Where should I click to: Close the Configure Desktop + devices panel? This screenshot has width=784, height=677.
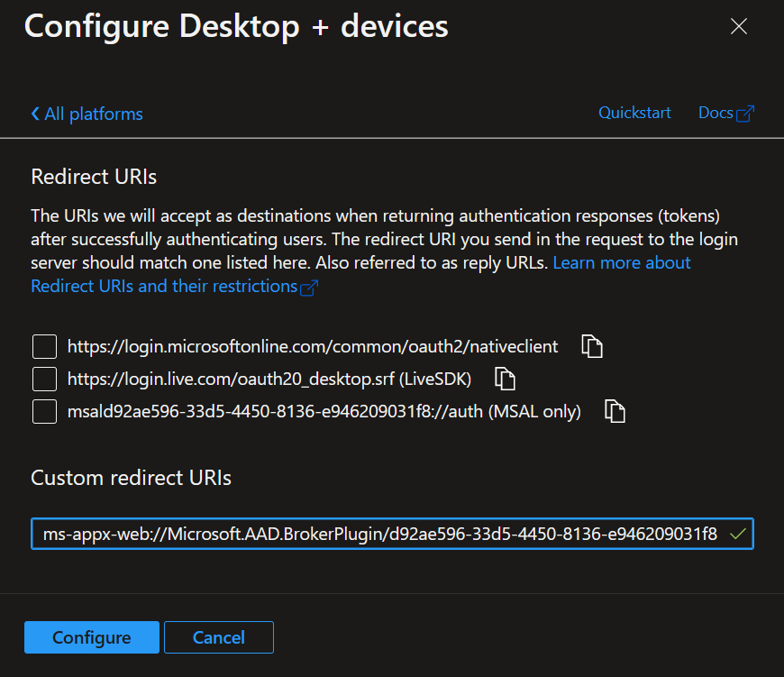tap(739, 26)
